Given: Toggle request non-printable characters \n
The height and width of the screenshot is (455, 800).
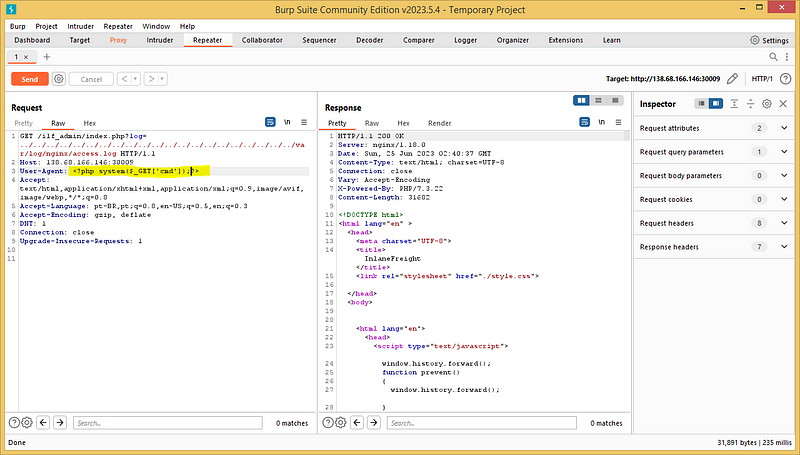Looking at the screenshot, I should click(287, 122).
